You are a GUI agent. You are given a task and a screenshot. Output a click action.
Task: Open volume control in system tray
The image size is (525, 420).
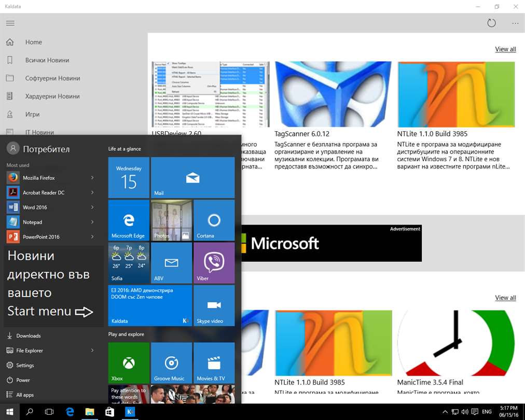(465, 412)
